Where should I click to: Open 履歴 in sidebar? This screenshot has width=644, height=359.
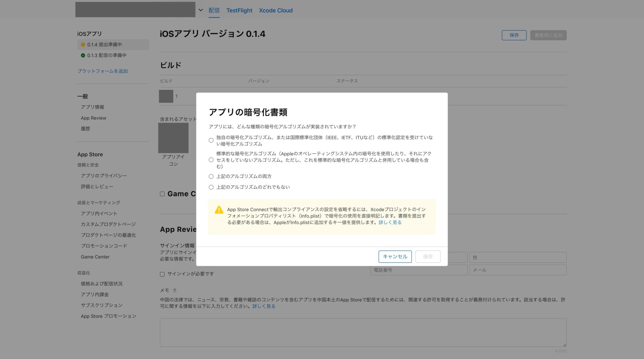point(86,129)
